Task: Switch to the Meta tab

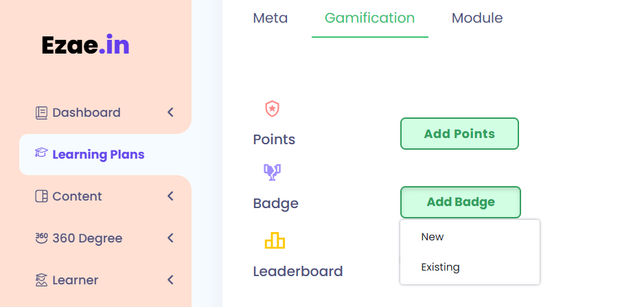Action: pos(271,18)
